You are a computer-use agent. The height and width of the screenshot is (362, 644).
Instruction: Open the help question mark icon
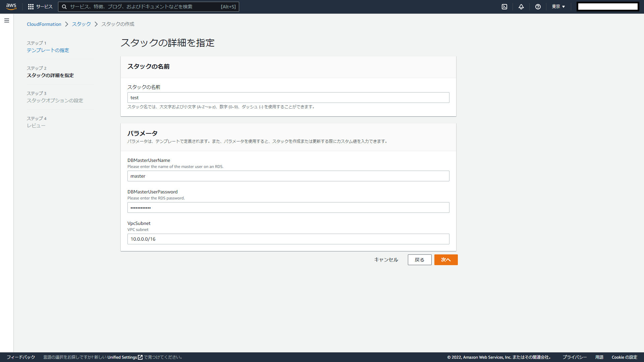point(538,7)
